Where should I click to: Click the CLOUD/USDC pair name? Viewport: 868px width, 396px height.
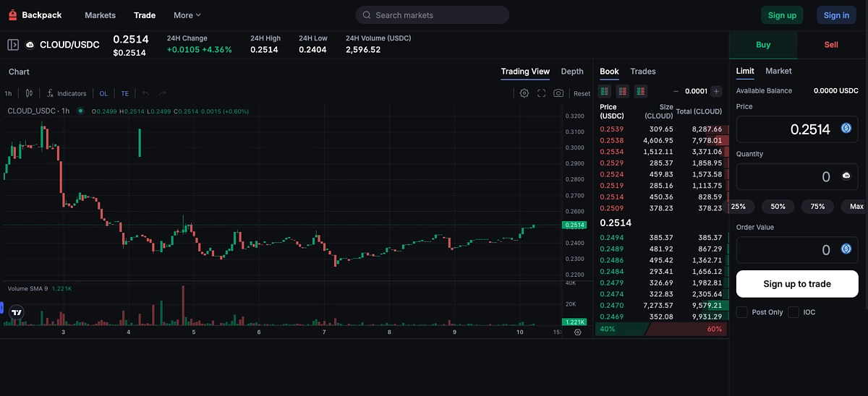[69, 45]
